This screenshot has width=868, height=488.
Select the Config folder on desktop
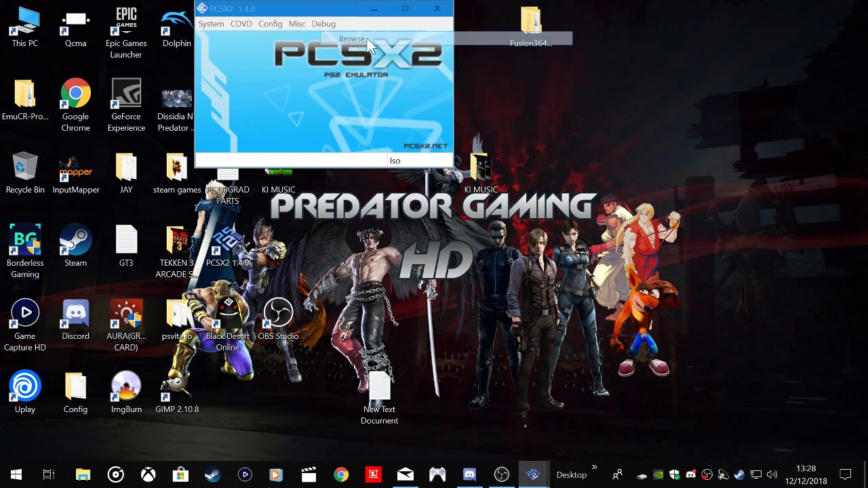75,393
